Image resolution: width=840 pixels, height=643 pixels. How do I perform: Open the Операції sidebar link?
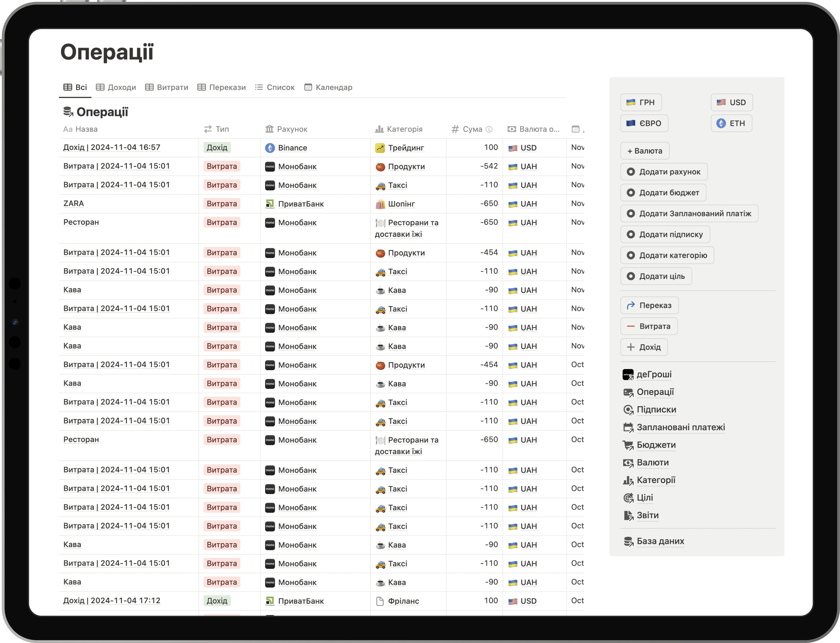pyautogui.click(x=655, y=392)
